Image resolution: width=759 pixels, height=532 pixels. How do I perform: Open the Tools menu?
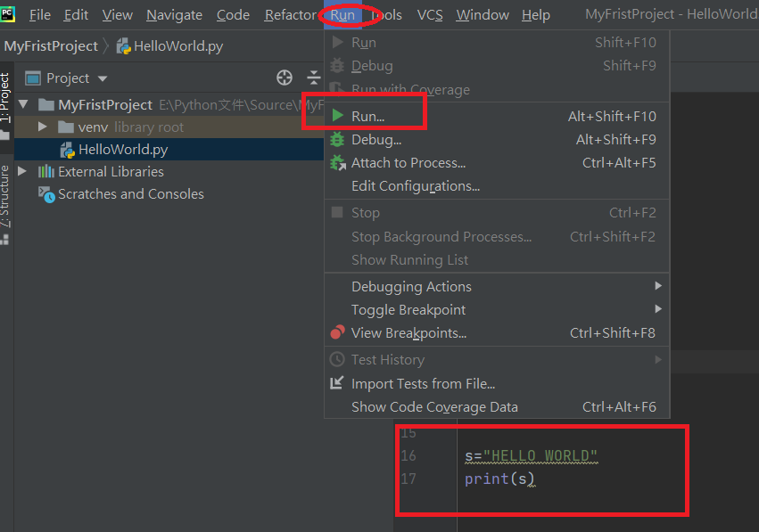(x=385, y=14)
